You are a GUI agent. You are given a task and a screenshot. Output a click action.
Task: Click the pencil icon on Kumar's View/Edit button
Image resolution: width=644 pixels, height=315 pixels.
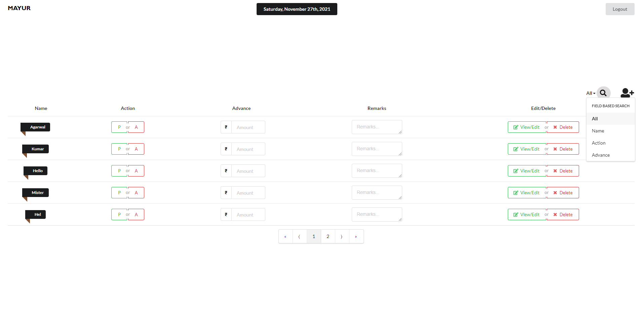(x=516, y=149)
